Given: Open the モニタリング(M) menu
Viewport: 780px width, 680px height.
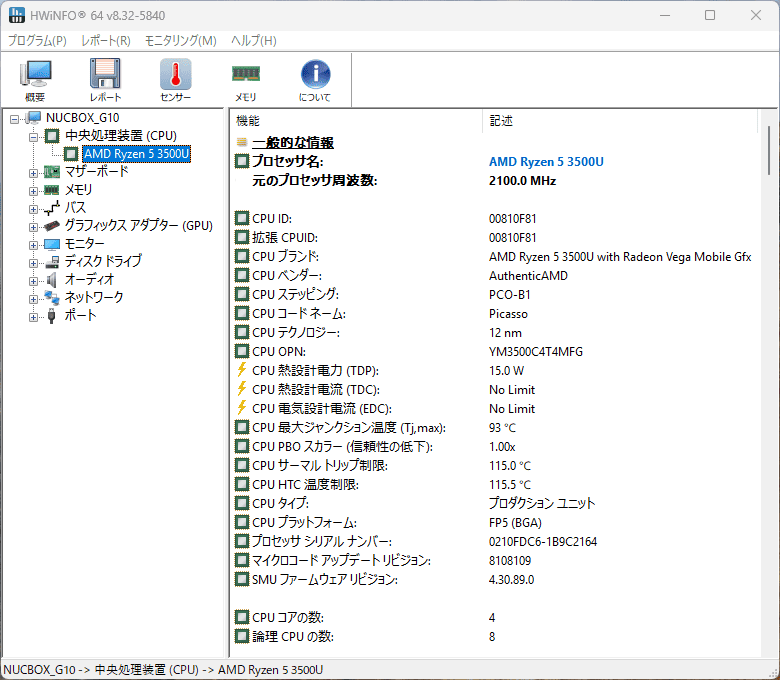Looking at the screenshot, I should point(180,41).
